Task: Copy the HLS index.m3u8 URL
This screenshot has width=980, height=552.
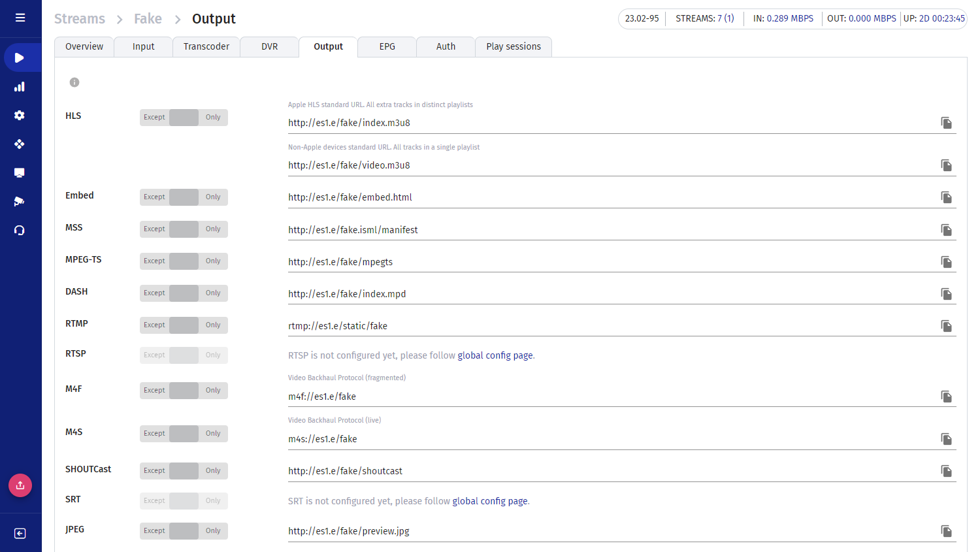Action: 946,123
